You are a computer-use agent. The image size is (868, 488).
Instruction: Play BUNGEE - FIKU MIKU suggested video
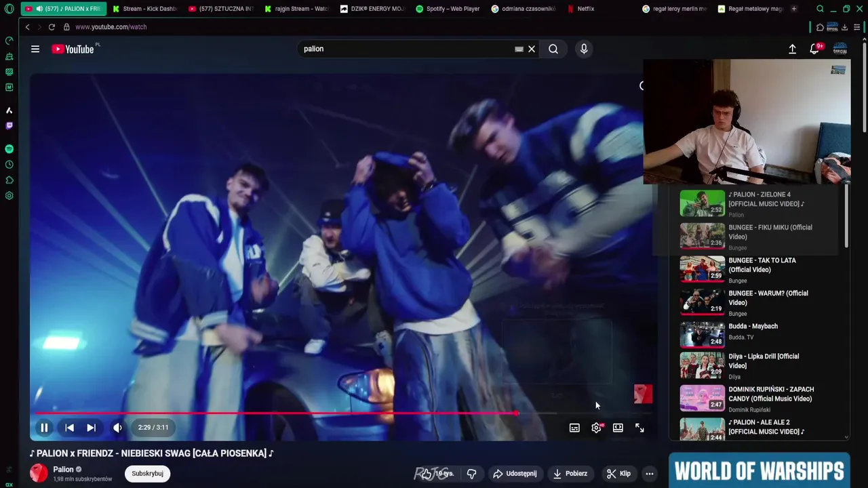coord(703,235)
